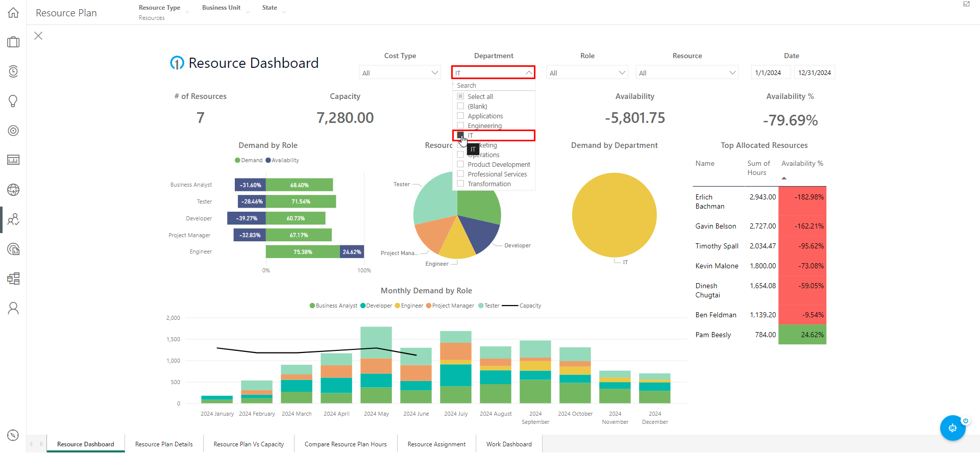Screen dimensions: 980x455
Task: Select the 2024 May stacked bar
Action: (376, 365)
